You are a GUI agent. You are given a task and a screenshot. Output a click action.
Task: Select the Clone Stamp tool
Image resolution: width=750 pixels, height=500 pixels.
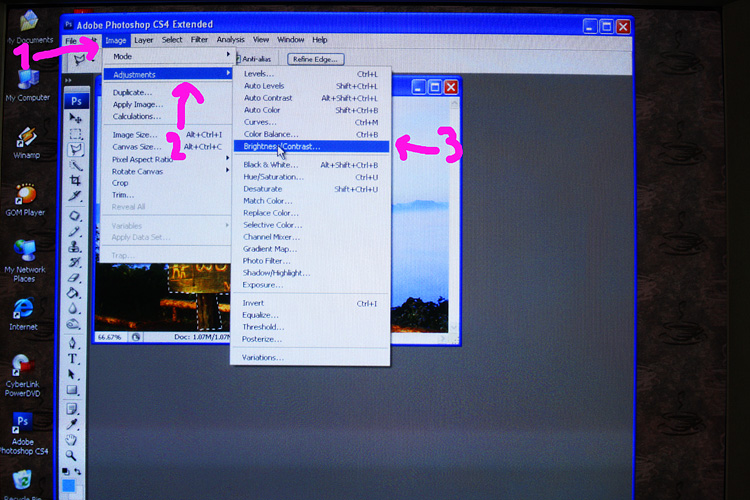pyautogui.click(x=74, y=247)
